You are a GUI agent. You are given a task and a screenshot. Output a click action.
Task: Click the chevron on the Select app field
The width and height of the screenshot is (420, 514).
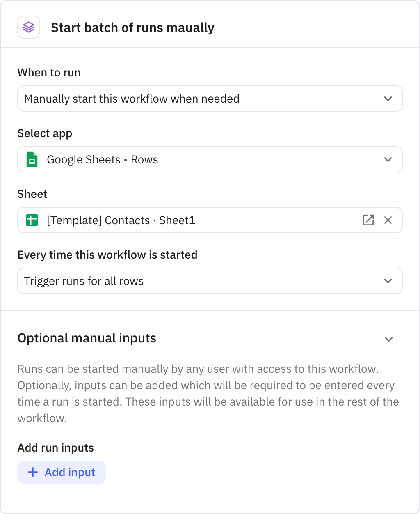point(388,159)
